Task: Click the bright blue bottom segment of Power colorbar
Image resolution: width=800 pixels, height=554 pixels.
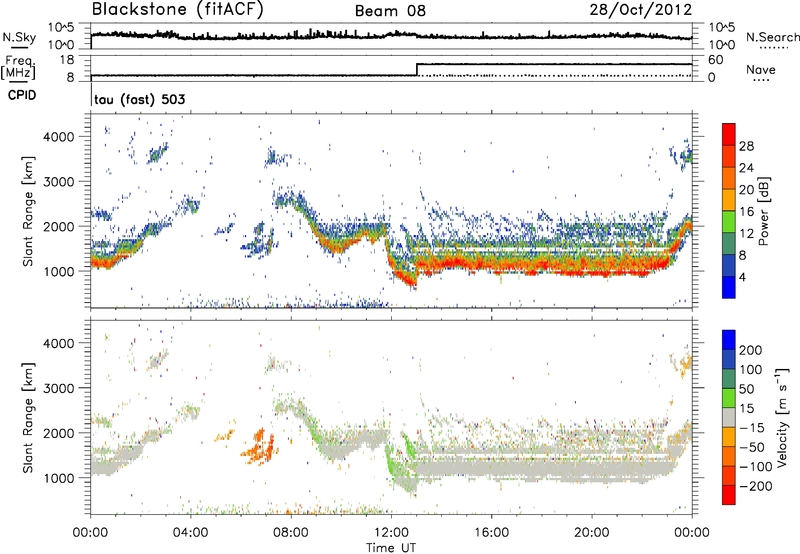Action: pos(729,288)
